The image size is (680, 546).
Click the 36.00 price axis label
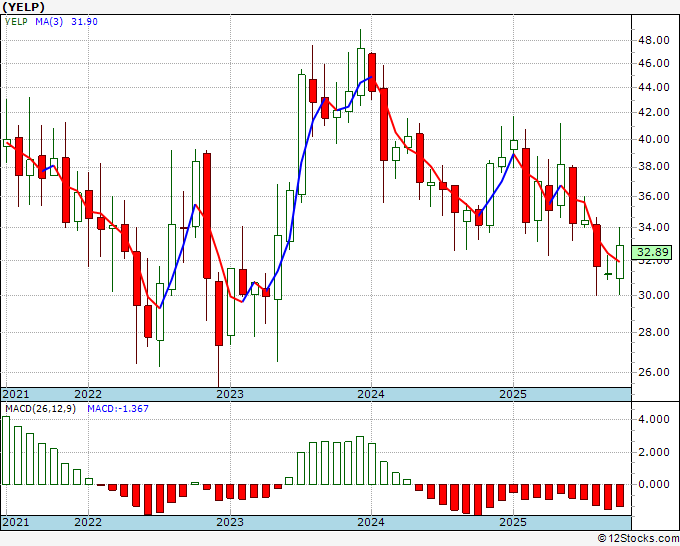[x=653, y=196]
